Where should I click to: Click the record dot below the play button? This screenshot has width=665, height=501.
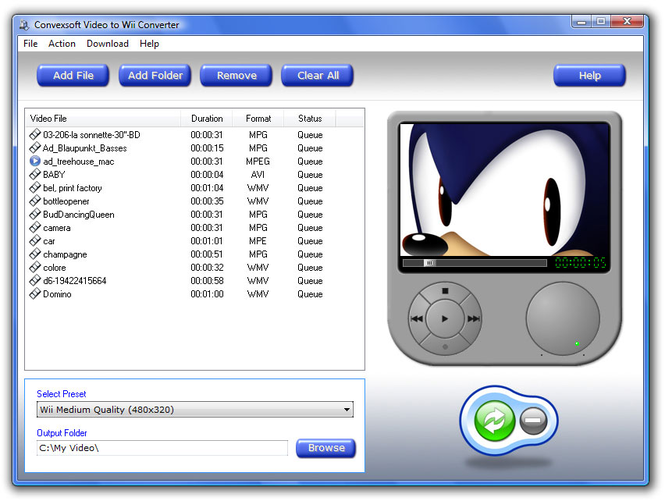(445, 347)
